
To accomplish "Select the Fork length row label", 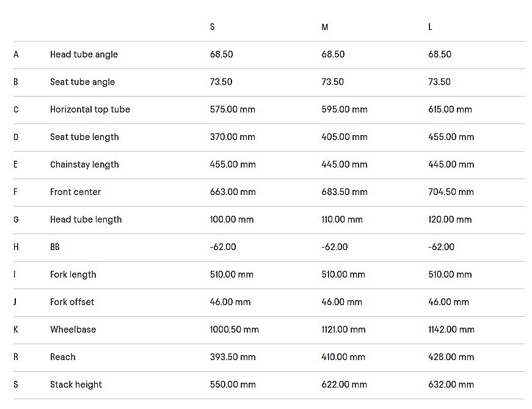I will pyautogui.click(x=73, y=275).
